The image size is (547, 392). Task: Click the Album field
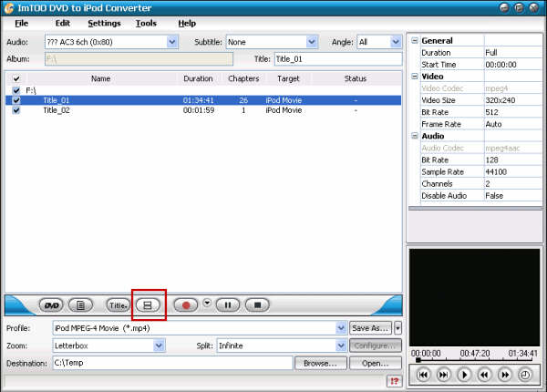pos(139,59)
